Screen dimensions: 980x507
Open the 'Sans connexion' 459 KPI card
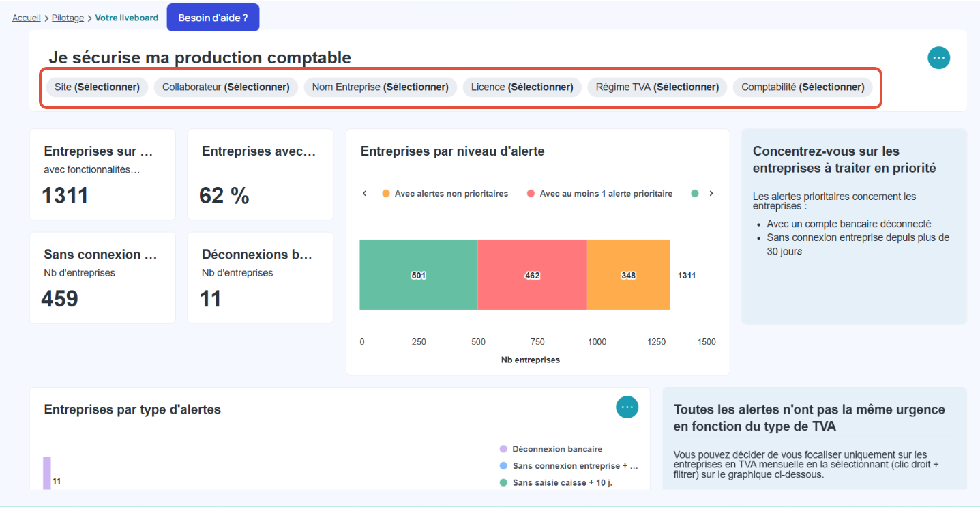point(102,278)
